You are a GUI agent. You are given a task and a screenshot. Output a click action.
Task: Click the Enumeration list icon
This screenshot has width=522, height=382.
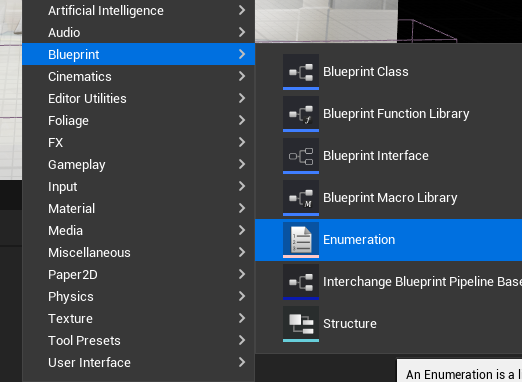pyautogui.click(x=301, y=240)
